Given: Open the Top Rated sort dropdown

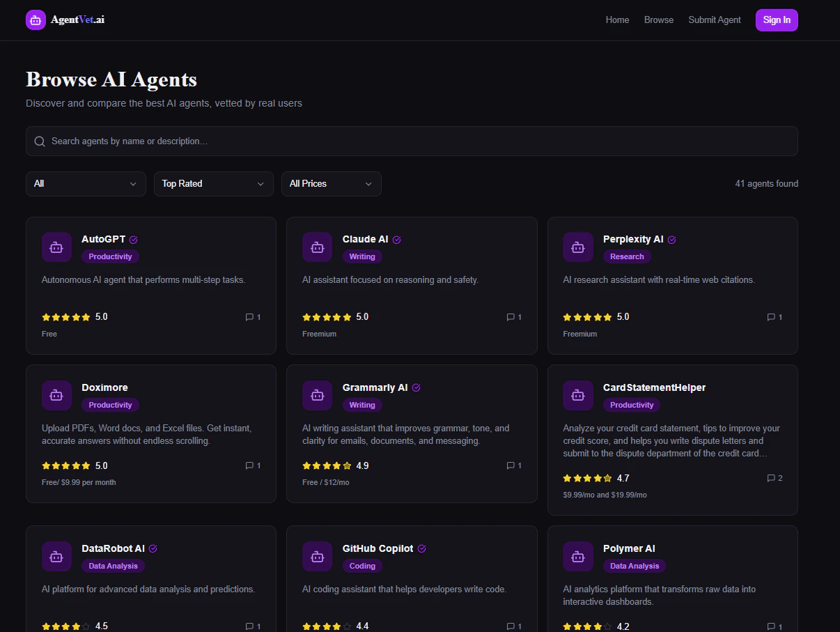Looking at the screenshot, I should (214, 184).
